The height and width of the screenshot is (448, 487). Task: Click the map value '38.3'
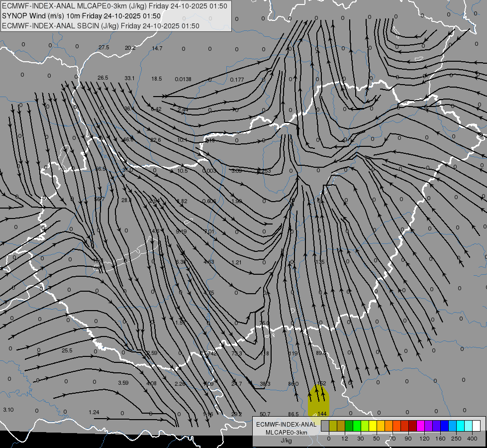pyautogui.click(x=265, y=384)
